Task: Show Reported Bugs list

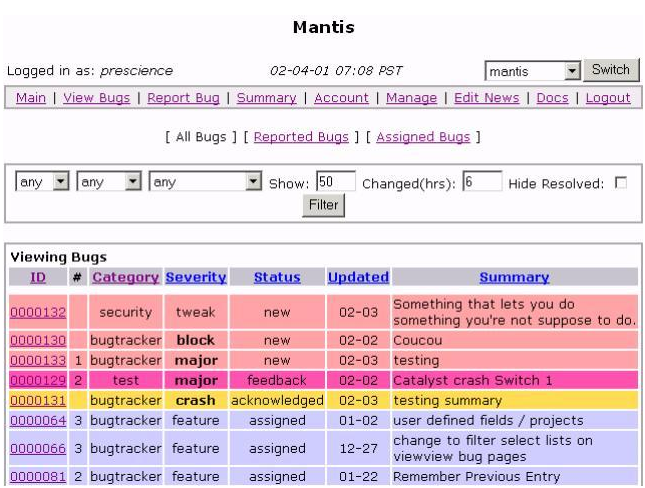Action: 301,137
